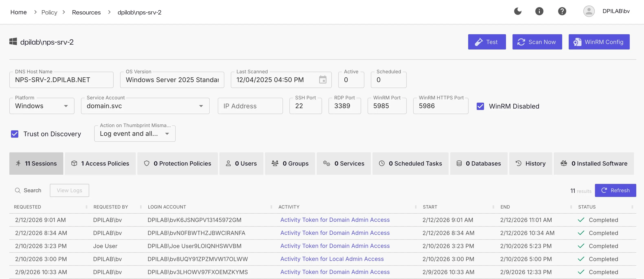Click the cube icon on Access Policies
Image resolution: width=644 pixels, height=279 pixels.
(74, 163)
